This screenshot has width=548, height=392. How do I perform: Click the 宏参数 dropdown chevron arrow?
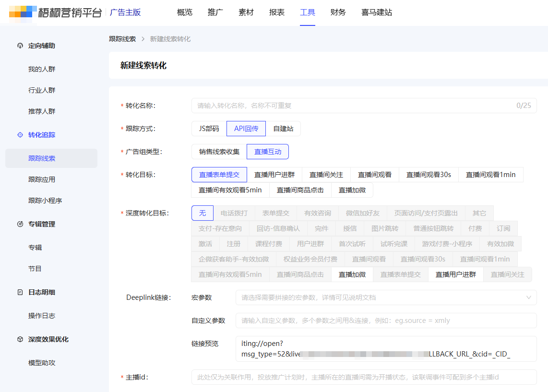pos(528,297)
